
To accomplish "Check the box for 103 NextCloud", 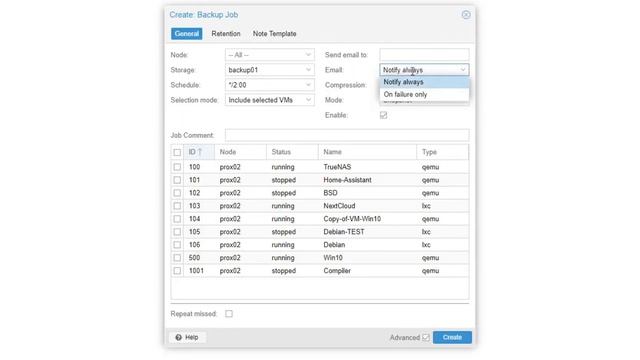I will 177,206.
